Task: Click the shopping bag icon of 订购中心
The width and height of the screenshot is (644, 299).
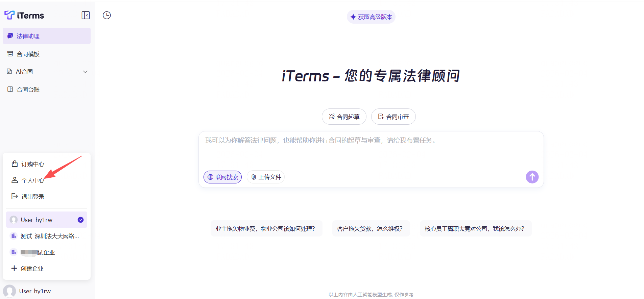Action: click(15, 164)
